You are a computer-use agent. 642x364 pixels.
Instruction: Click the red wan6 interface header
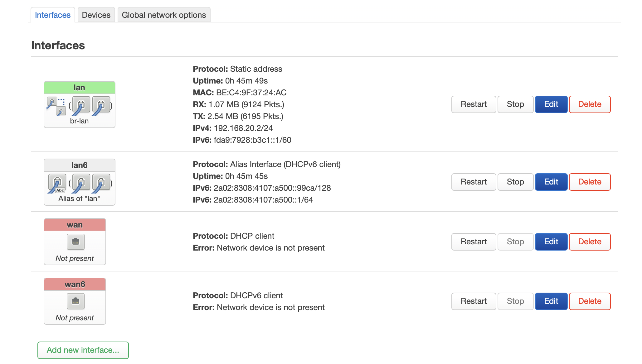[x=75, y=285]
